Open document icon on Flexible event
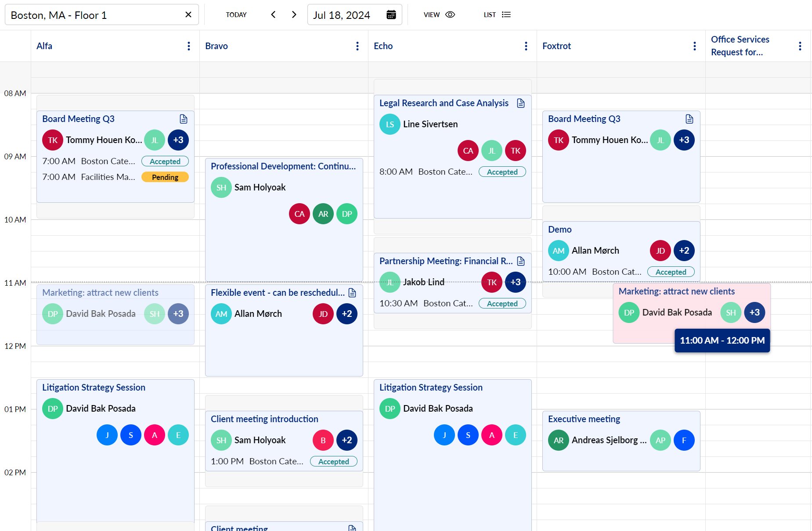812x531 pixels. pos(352,293)
